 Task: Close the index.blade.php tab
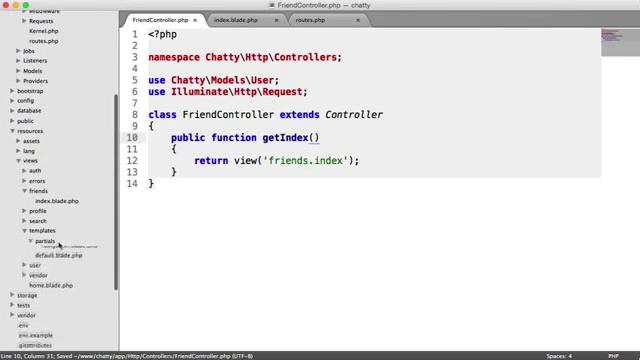coord(276,20)
